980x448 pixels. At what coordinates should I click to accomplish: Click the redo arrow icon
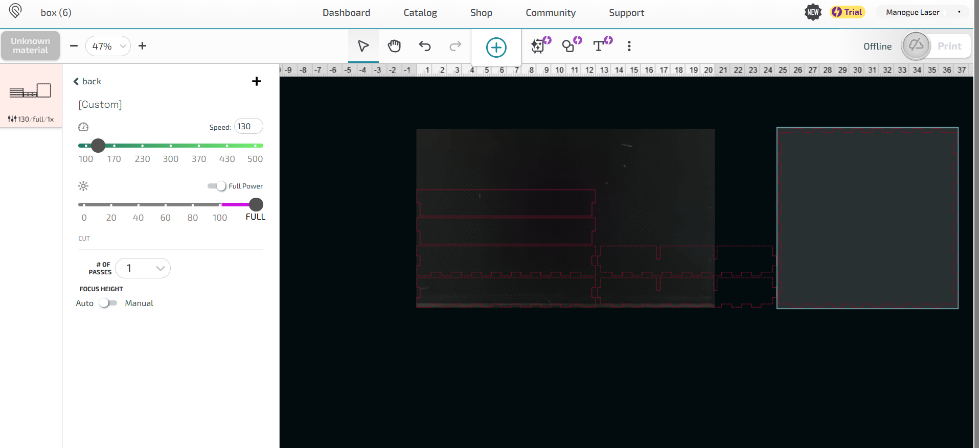pos(455,46)
